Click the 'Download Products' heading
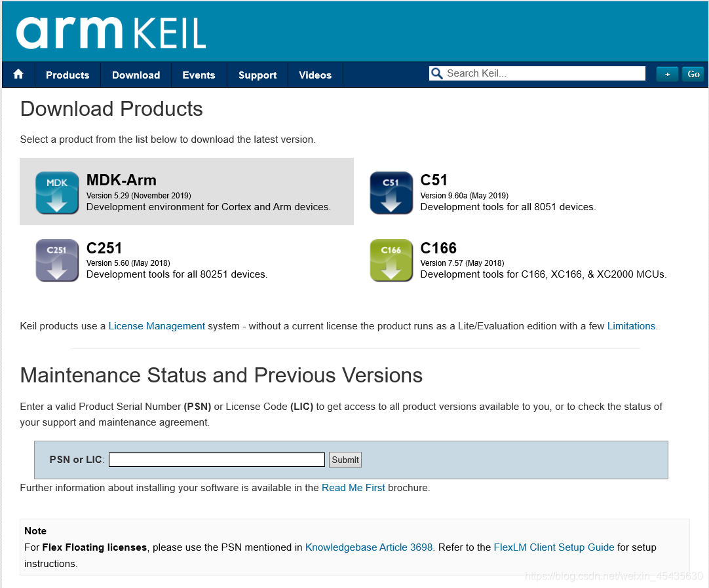 [111, 109]
